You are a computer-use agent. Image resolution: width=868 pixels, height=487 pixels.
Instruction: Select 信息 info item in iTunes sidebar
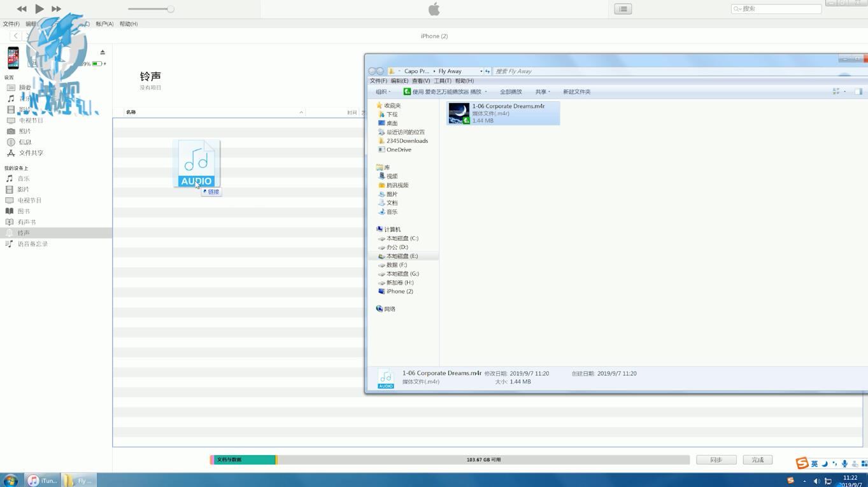(25, 142)
